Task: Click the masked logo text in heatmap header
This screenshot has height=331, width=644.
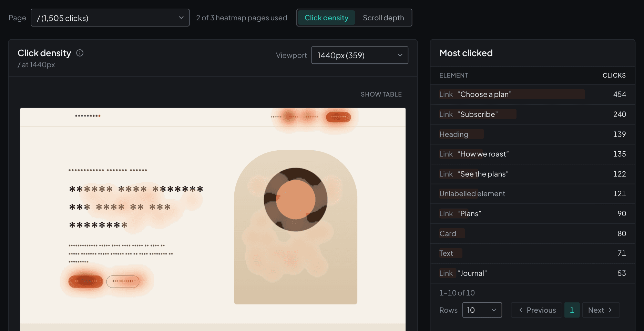Action: coord(88,116)
